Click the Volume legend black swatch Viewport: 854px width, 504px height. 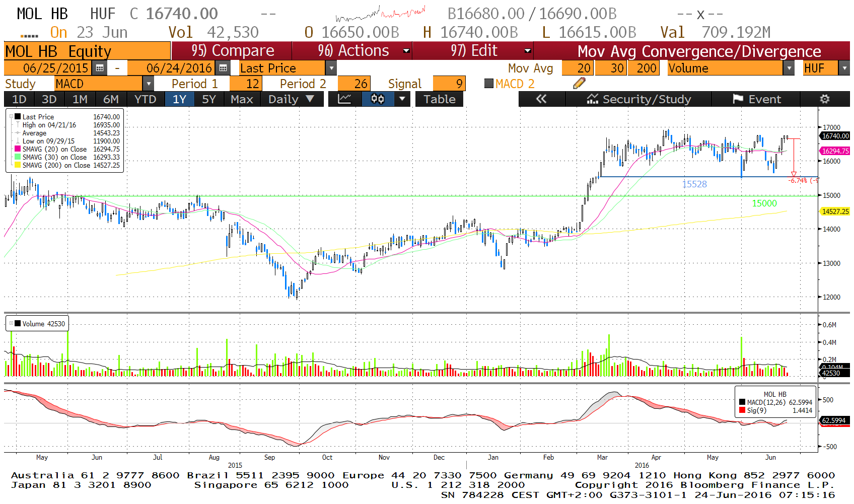tap(18, 324)
